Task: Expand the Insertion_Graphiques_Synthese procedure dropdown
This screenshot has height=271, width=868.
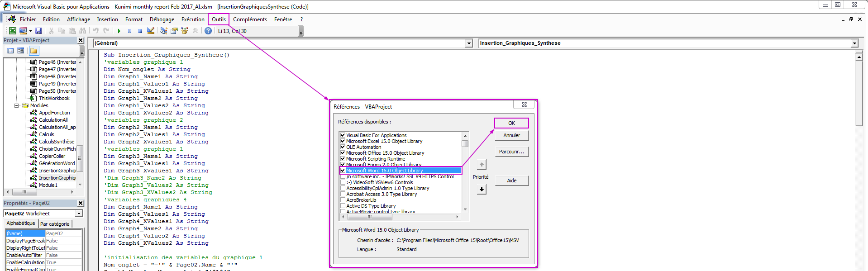Action: (854, 43)
